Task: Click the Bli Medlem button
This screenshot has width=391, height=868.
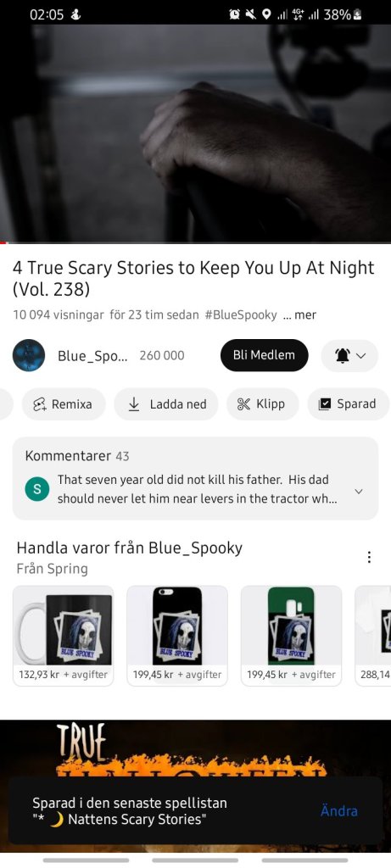Action: coord(264,355)
